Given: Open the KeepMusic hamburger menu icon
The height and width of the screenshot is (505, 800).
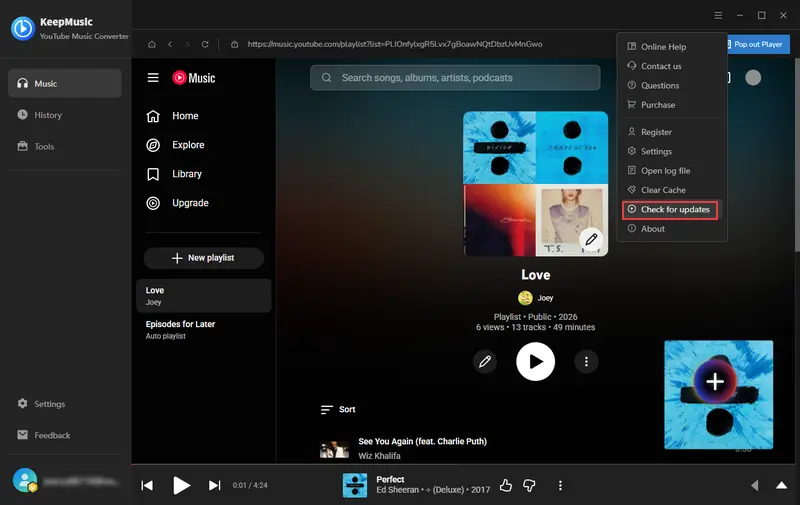Looking at the screenshot, I should tap(718, 15).
